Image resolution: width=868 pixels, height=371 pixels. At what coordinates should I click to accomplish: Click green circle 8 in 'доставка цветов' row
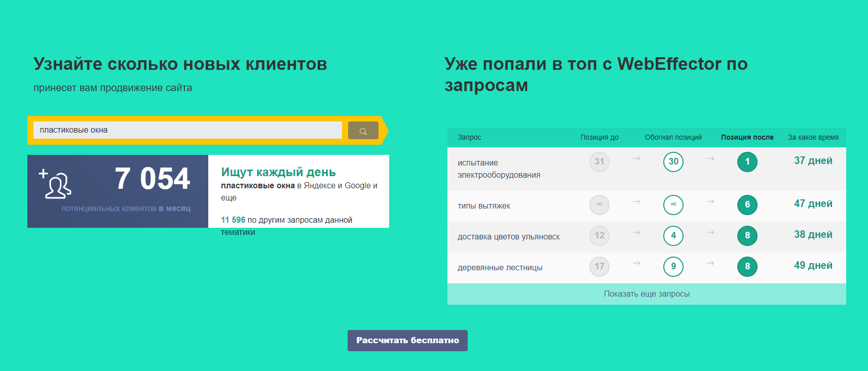747,236
